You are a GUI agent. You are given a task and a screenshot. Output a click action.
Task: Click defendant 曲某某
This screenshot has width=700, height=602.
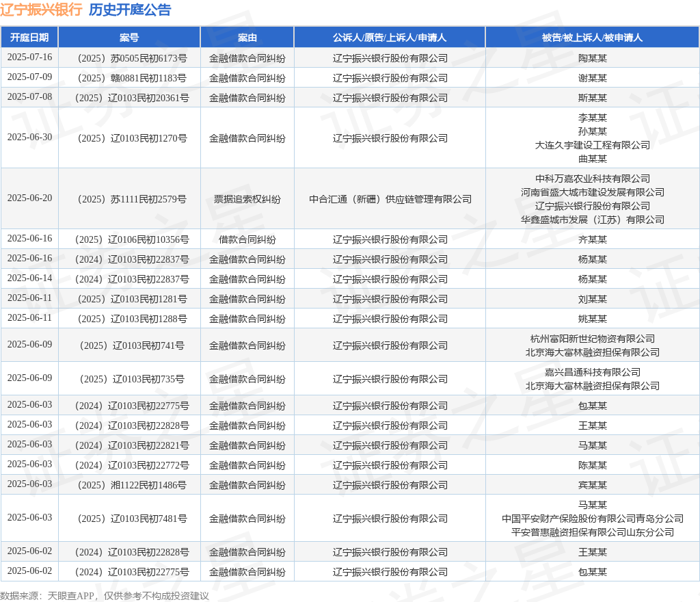coord(593,159)
